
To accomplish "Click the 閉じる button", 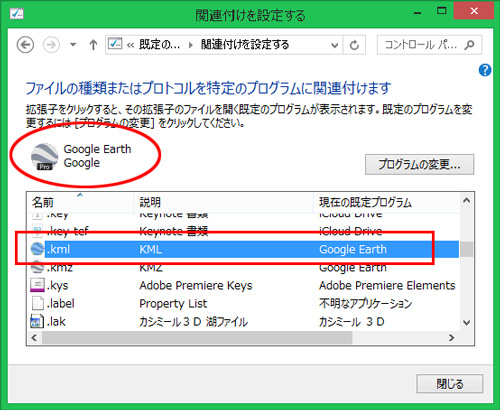I will pyautogui.click(x=449, y=384).
